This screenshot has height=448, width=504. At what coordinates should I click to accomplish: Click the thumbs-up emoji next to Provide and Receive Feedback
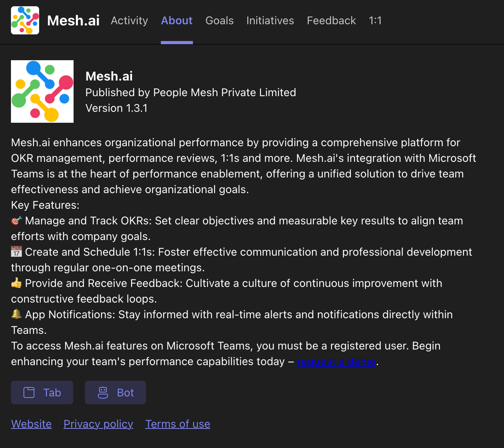[16, 283]
